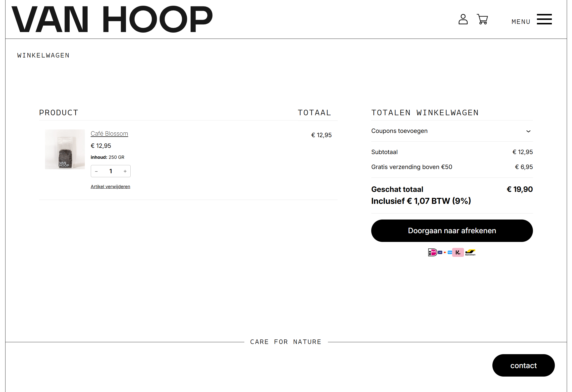Screen dimensions: 572x392
Task: Open the Café Blossom product link
Action: 109,134
